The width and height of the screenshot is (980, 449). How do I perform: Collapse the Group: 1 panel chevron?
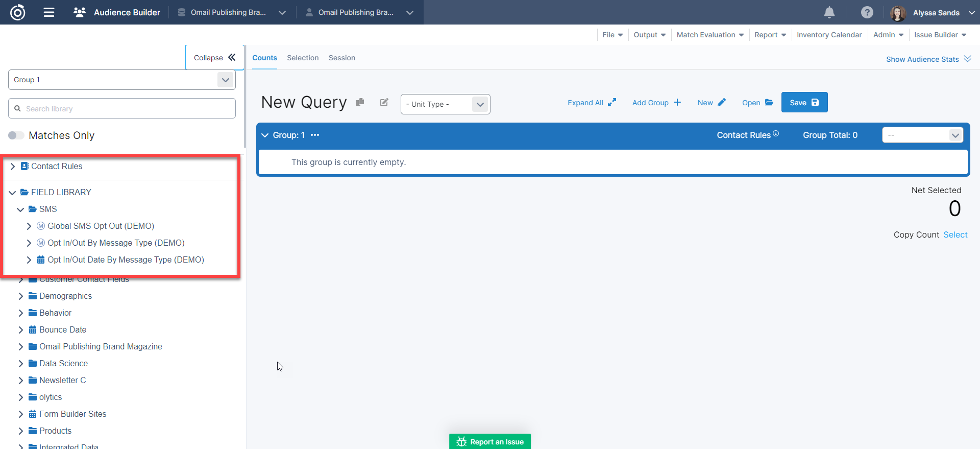click(x=265, y=135)
